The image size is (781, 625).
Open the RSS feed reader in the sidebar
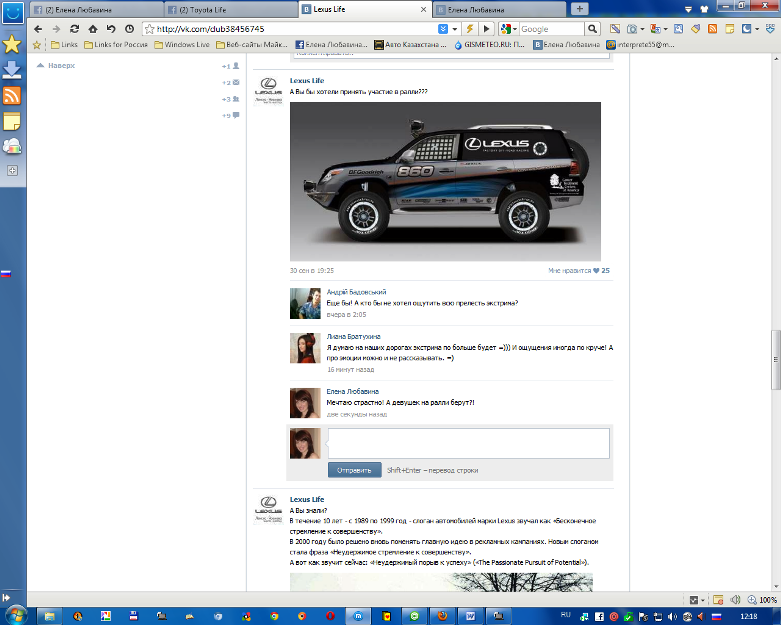click(11, 95)
